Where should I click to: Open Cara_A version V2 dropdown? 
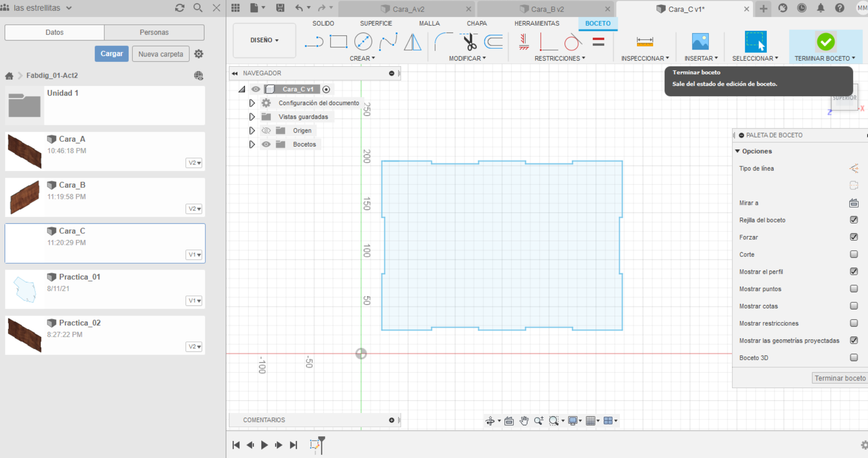[x=194, y=163]
